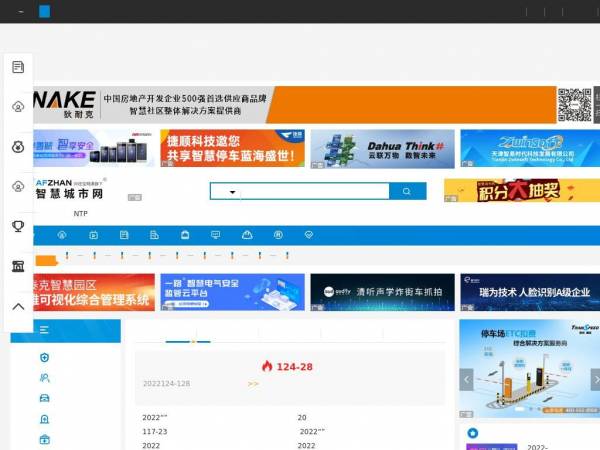Screen dimensions: 600x450
Task: Click the orange tag at start of marker row
Action: [46, 261]
